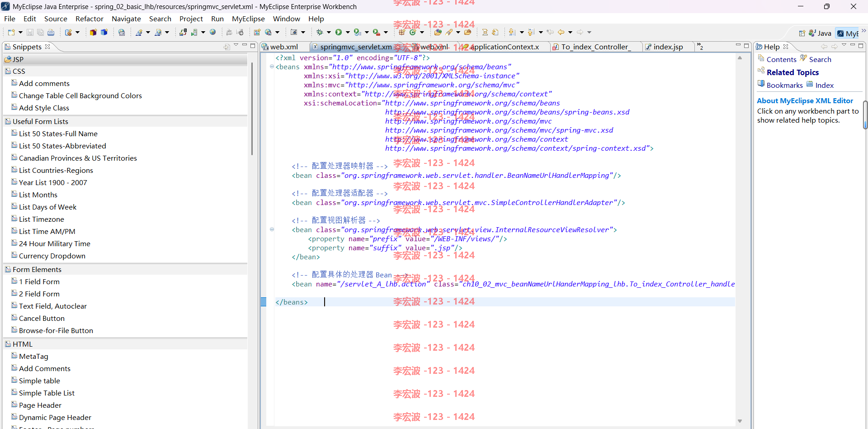Switch to index.jsp editor tab
This screenshot has width=868, height=429.
(668, 47)
